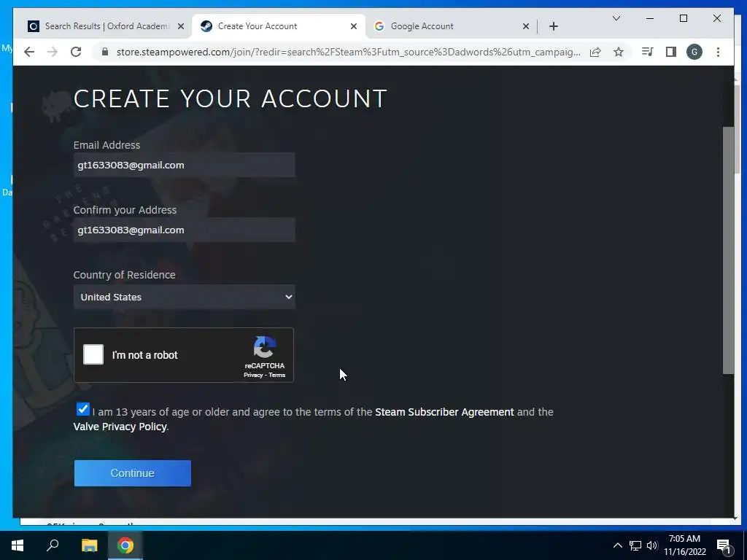This screenshot has width=747, height=560.
Task: Minimize the Chrome window
Action: [x=650, y=18]
